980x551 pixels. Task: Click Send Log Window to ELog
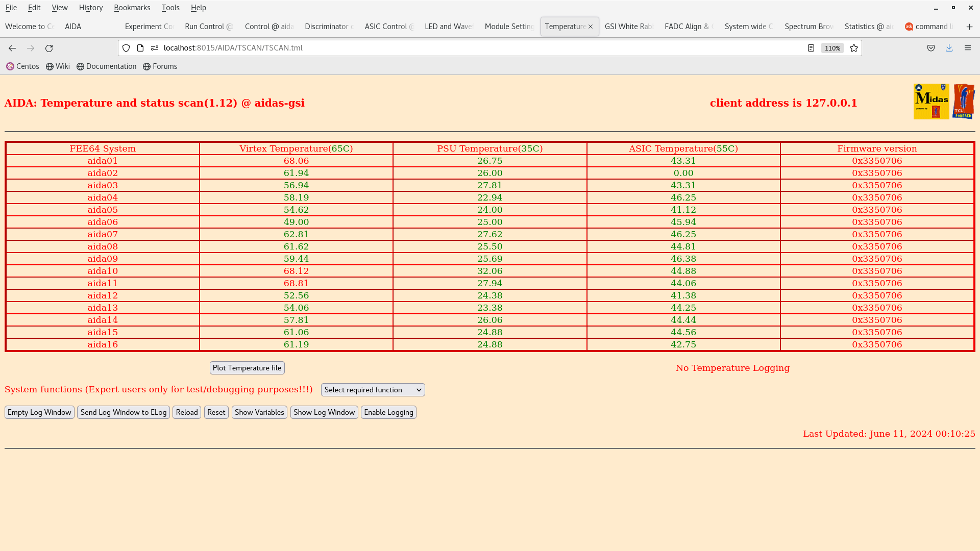(x=123, y=412)
